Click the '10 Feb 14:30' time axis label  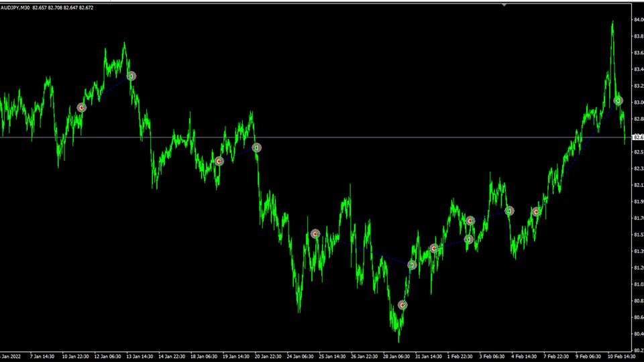[622, 357]
